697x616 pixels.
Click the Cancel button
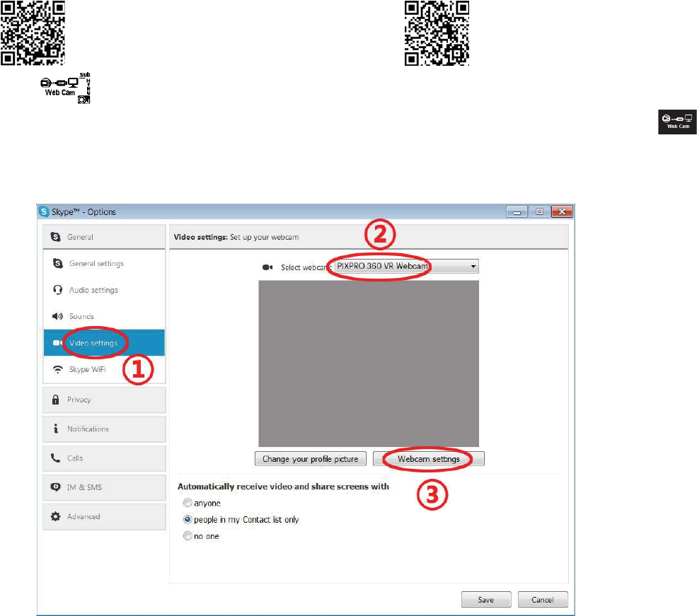(x=543, y=600)
